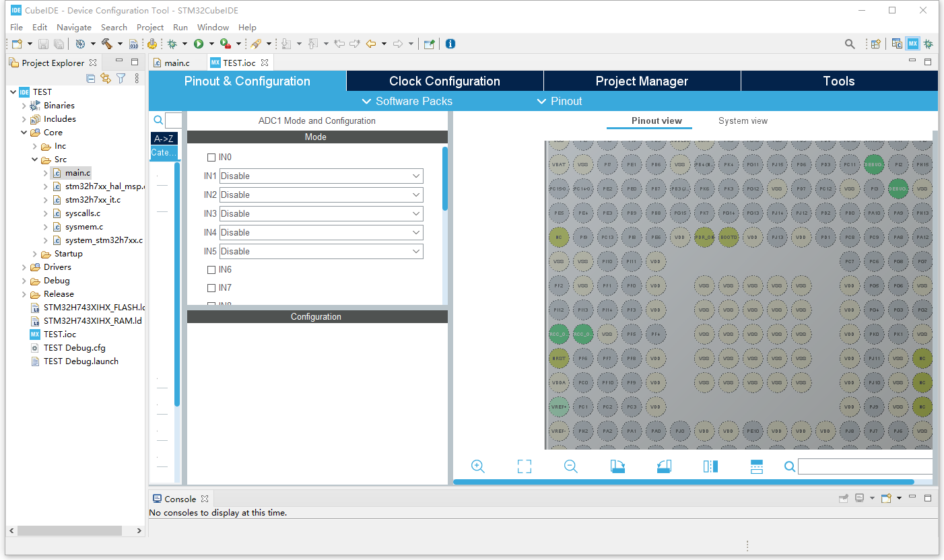
Task: Expand the Pinout dropdown menu
Action: coord(560,102)
